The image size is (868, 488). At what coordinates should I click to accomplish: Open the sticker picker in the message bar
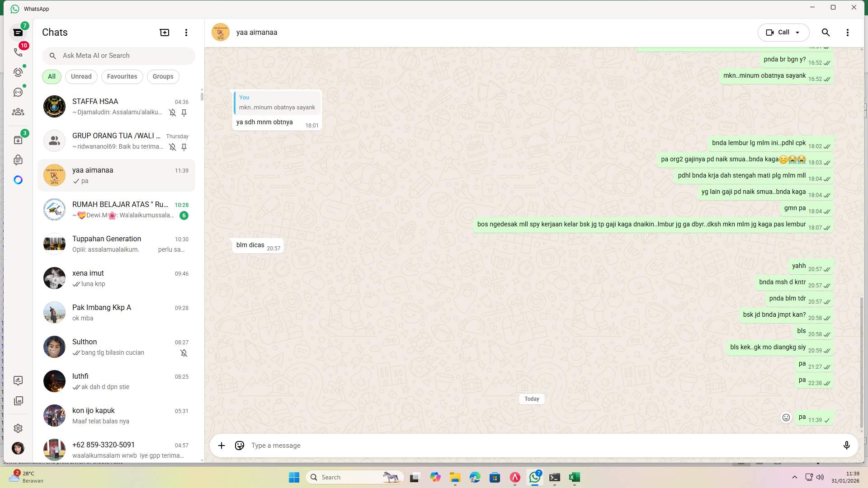(239, 445)
